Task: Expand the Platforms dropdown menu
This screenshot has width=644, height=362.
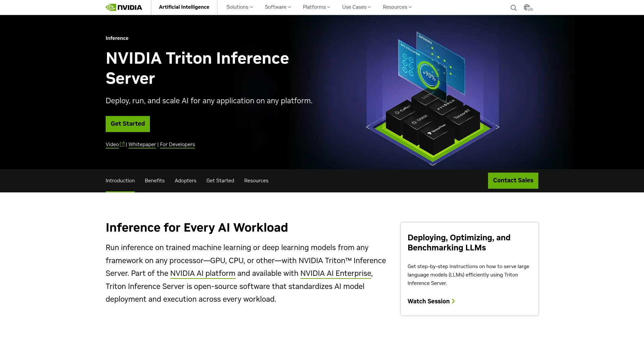Action: 316,7
